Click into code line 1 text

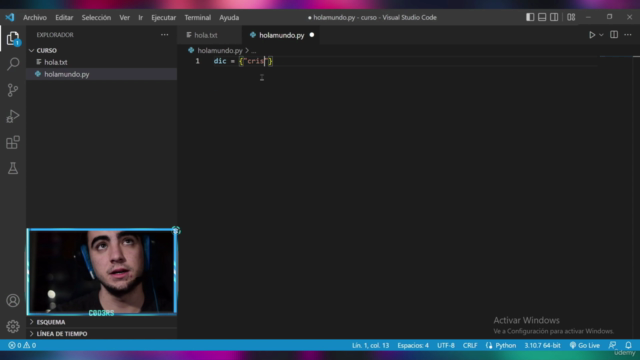click(x=243, y=61)
